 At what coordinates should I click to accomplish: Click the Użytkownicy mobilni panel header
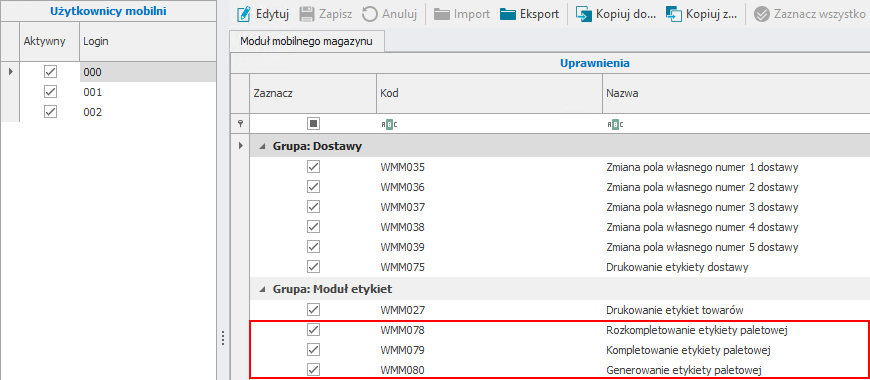[108, 11]
